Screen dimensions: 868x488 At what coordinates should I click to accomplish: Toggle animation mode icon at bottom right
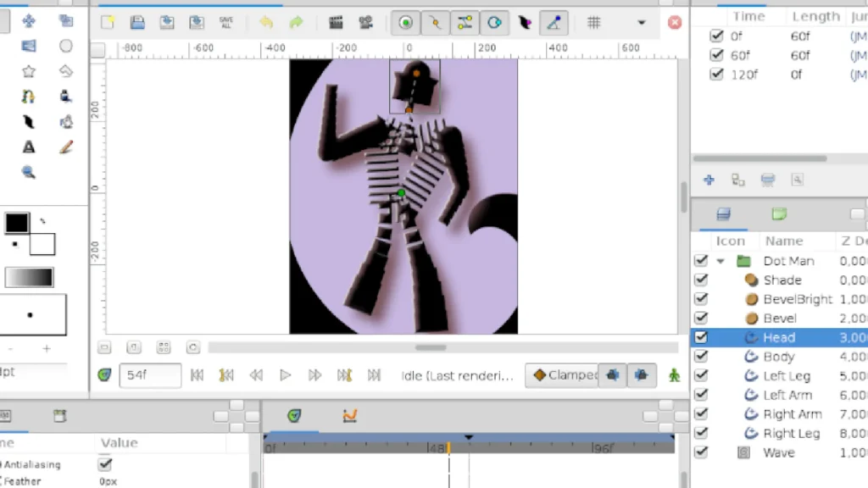coord(674,374)
